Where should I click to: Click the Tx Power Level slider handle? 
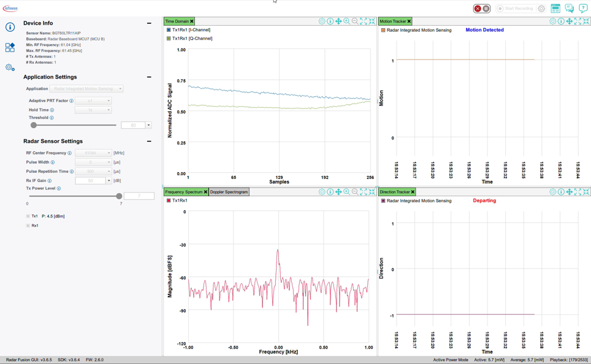coord(119,196)
